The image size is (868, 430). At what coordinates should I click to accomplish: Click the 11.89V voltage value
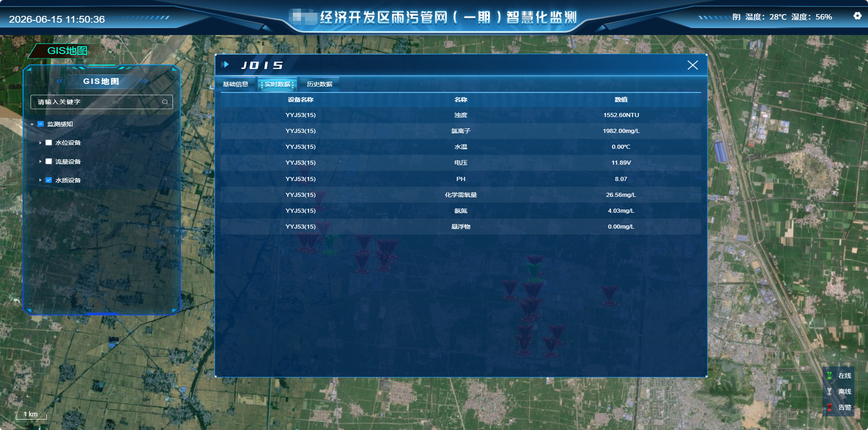(621, 163)
